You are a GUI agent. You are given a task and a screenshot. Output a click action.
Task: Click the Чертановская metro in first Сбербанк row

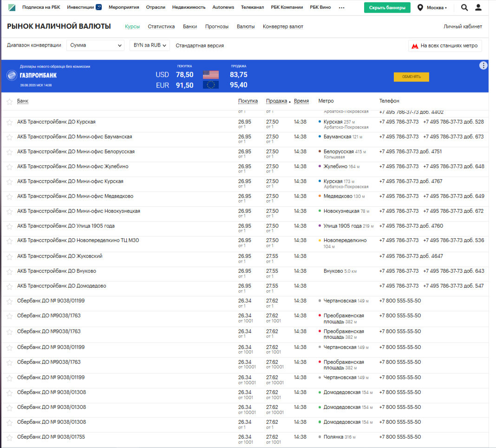[346, 301]
